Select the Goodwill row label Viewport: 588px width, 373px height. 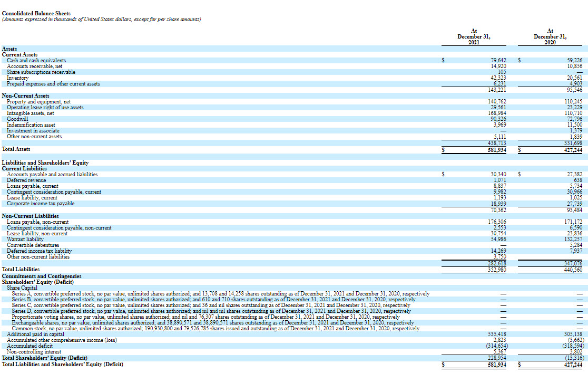click(x=17, y=119)
